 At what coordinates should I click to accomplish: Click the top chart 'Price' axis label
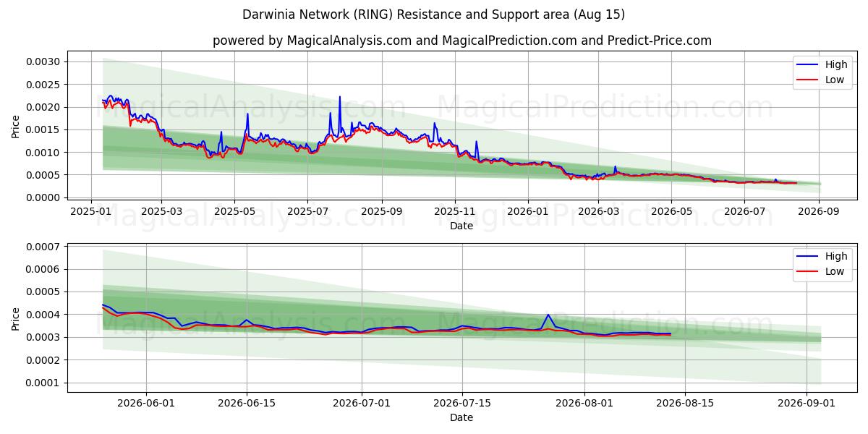(x=16, y=125)
